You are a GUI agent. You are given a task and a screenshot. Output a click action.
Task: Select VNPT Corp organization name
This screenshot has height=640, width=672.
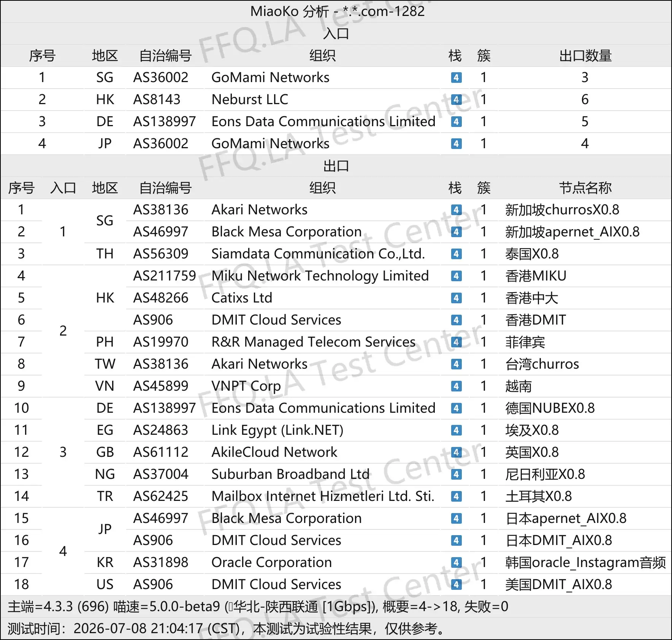click(246, 386)
